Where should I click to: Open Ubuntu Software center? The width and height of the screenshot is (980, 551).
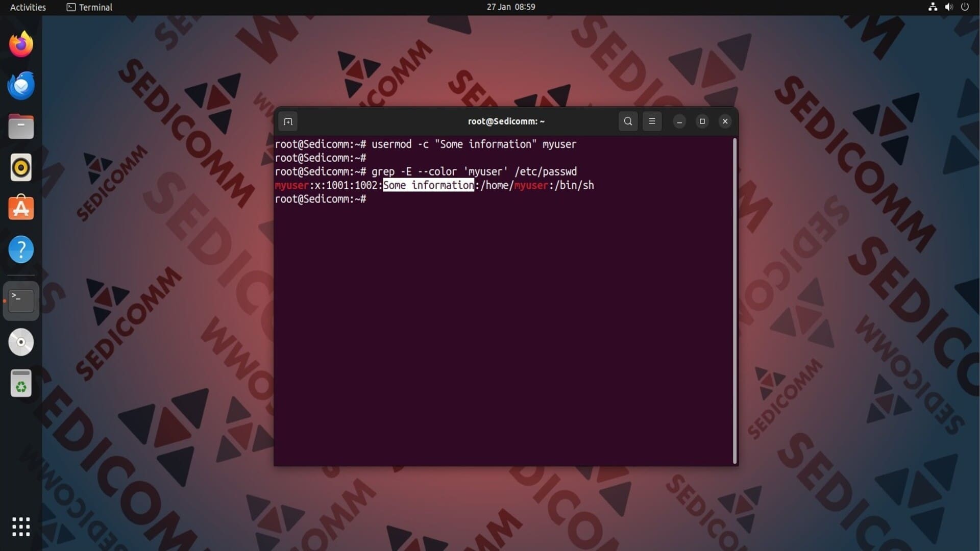pyautogui.click(x=21, y=208)
